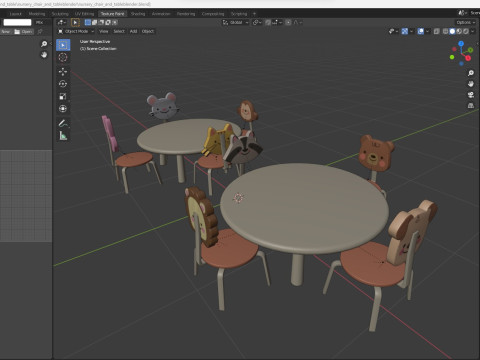The image size is (480, 360).
Task: Pick the Transform tool
Action: (63, 109)
